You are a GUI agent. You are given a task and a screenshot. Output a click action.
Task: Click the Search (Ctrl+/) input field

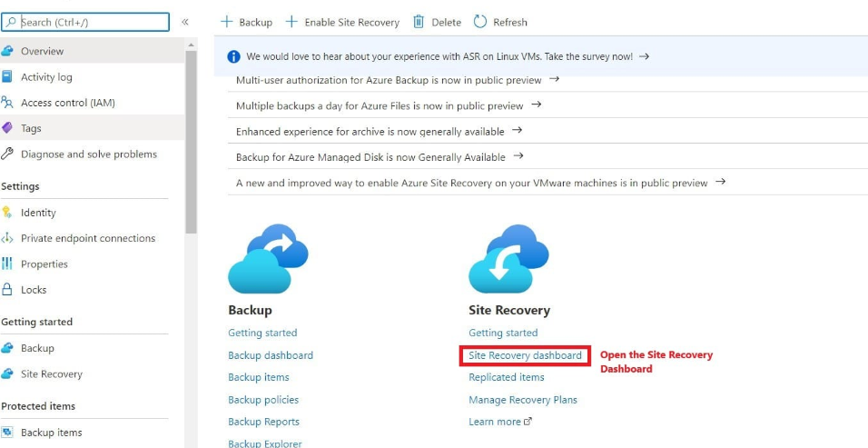(x=85, y=22)
